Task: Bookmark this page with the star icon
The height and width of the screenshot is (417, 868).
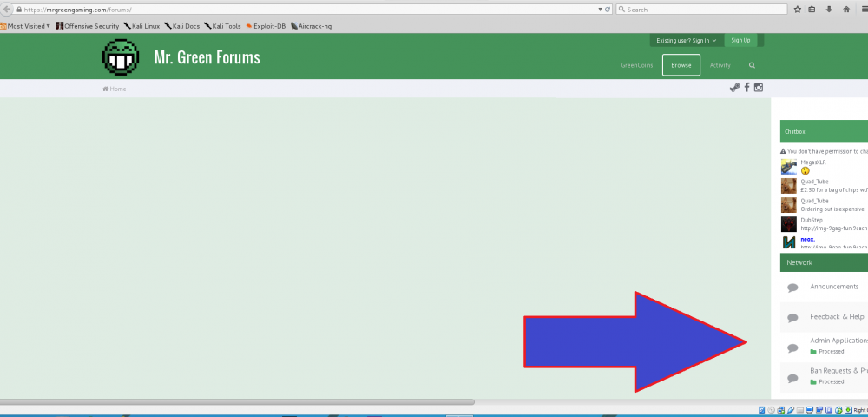Action: pyautogui.click(x=797, y=10)
